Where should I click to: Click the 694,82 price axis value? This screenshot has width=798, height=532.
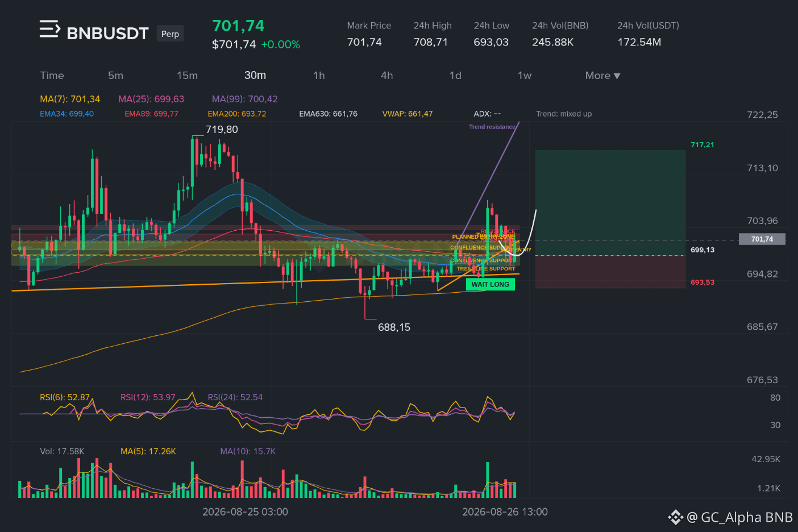click(x=762, y=275)
